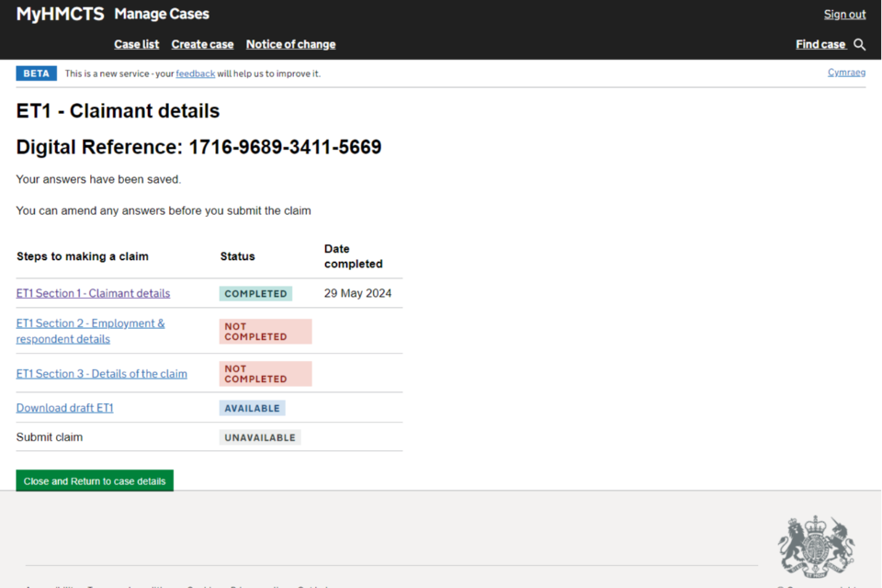Switch language to Cymraeg

click(846, 73)
